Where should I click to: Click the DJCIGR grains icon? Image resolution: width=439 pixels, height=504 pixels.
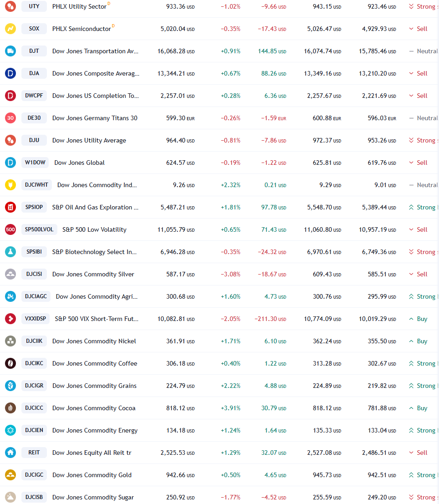pyautogui.click(x=10, y=386)
